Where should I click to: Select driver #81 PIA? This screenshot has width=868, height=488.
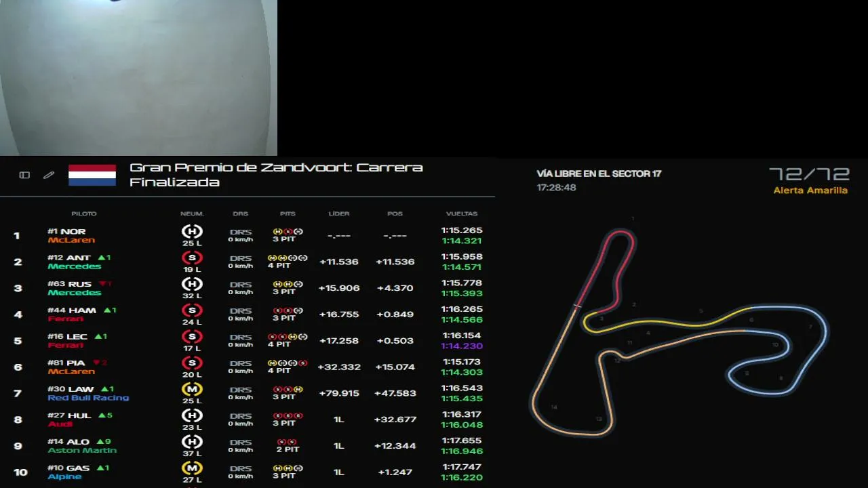[66, 363]
